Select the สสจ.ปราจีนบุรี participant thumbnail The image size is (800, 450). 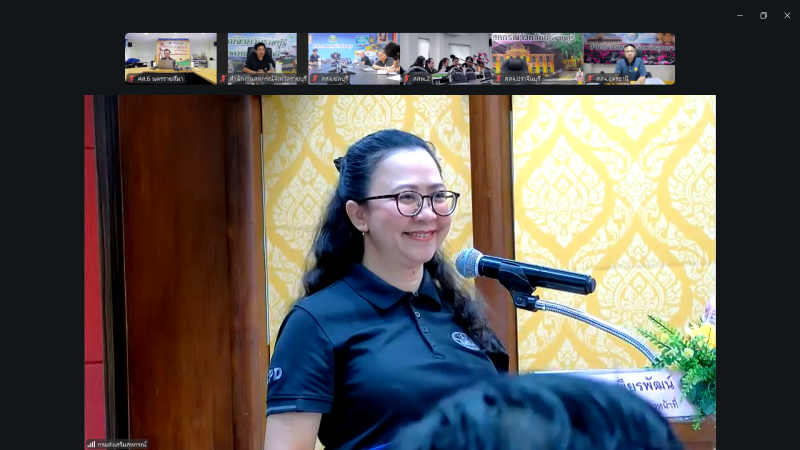(x=537, y=55)
